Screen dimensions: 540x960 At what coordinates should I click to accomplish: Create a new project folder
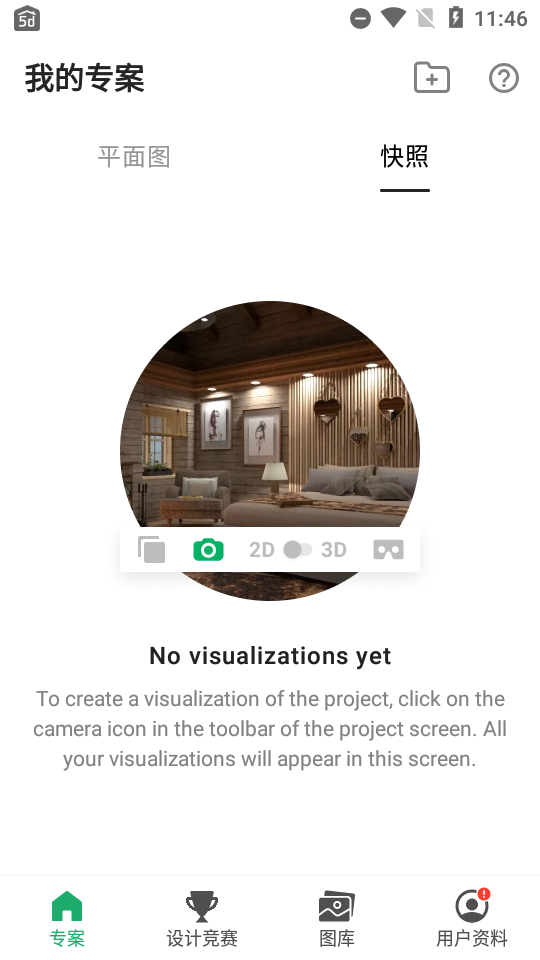432,78
